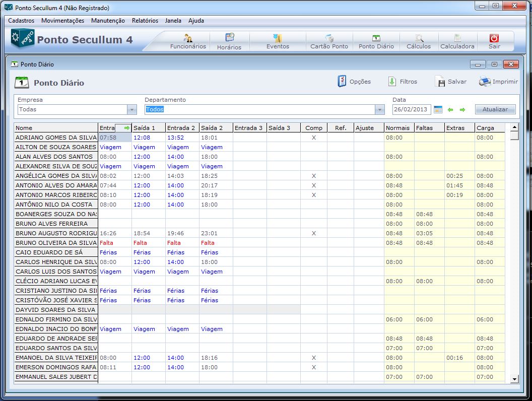Click the 07:58 entry cell for Adriano

click(115, 138)
